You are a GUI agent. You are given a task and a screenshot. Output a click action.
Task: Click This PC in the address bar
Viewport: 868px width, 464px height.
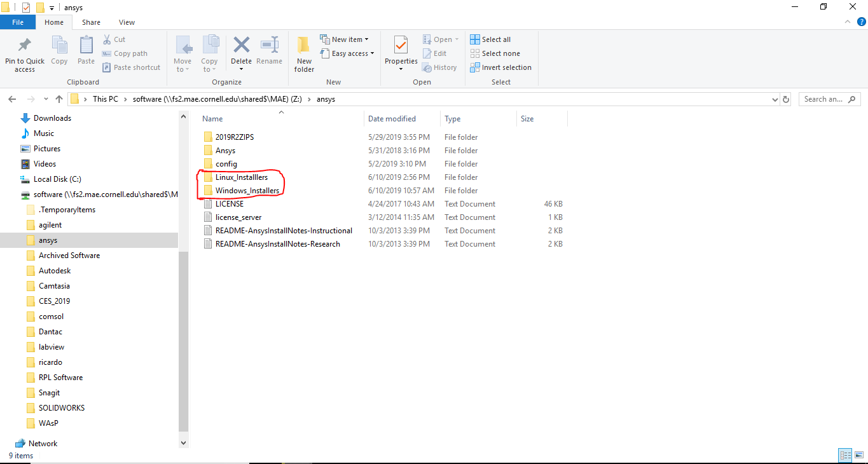coord(105,99)
